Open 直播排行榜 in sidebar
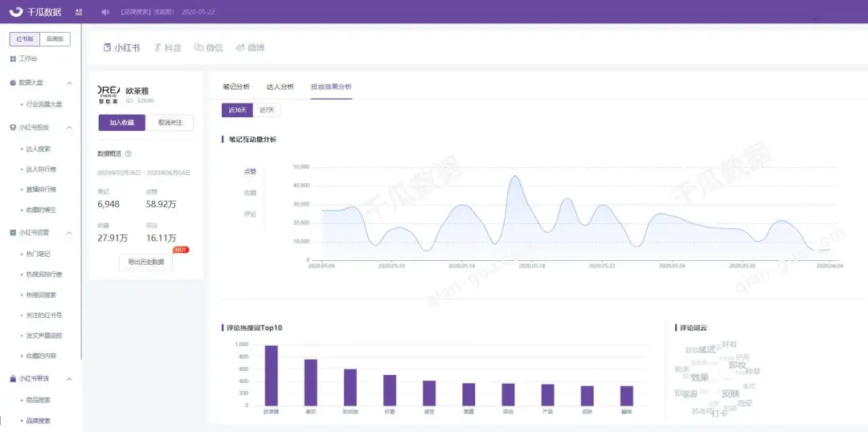Viewport: 868px width, 432px height. [x=41, y=190]
